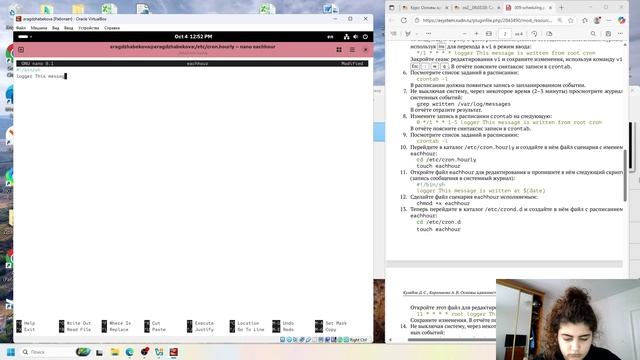Click the zoom magnifier icon in address bar

click(x=560, y=20)
